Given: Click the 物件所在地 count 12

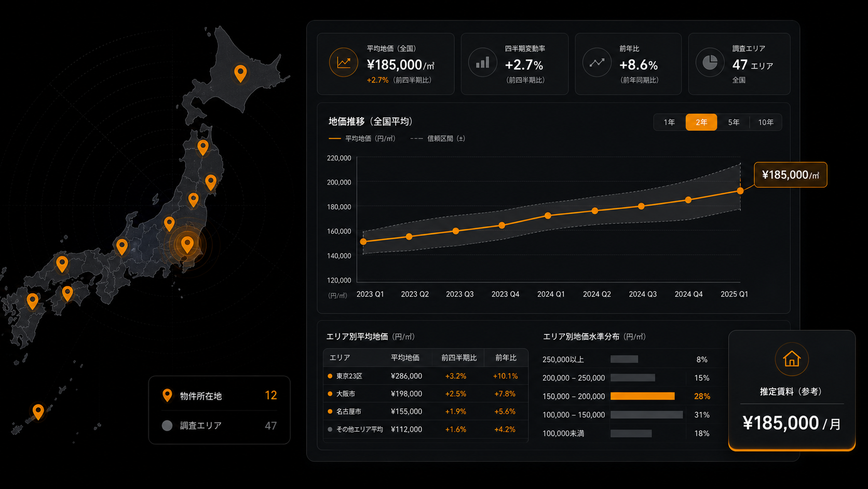Looking at the screenshot, I should 270,395.
